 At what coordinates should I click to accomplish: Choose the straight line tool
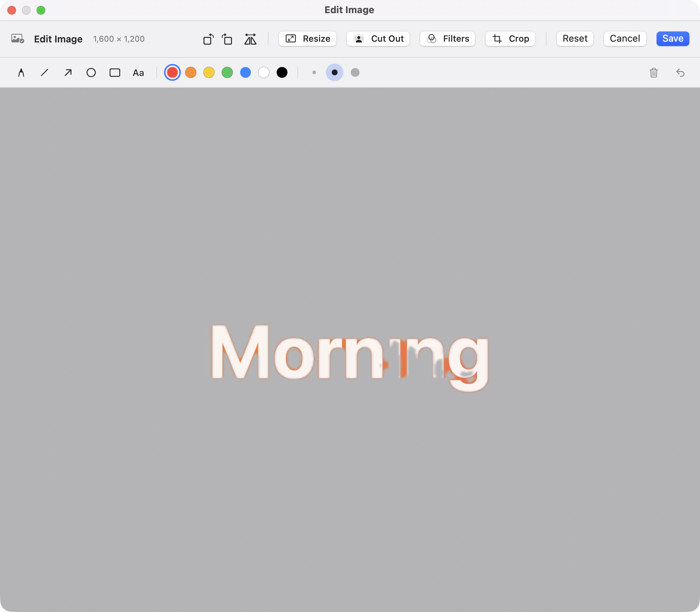[45, 73]
